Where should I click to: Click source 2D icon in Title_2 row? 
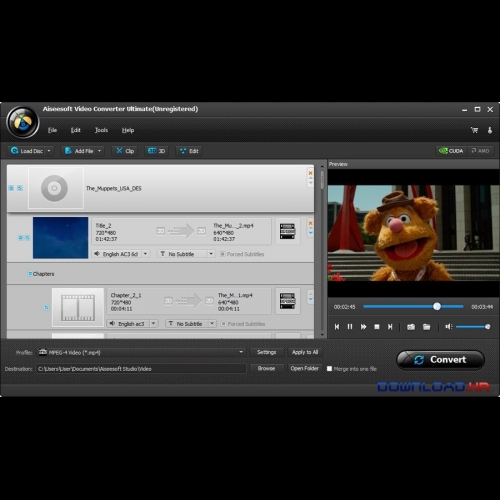[x=161, y=231]
